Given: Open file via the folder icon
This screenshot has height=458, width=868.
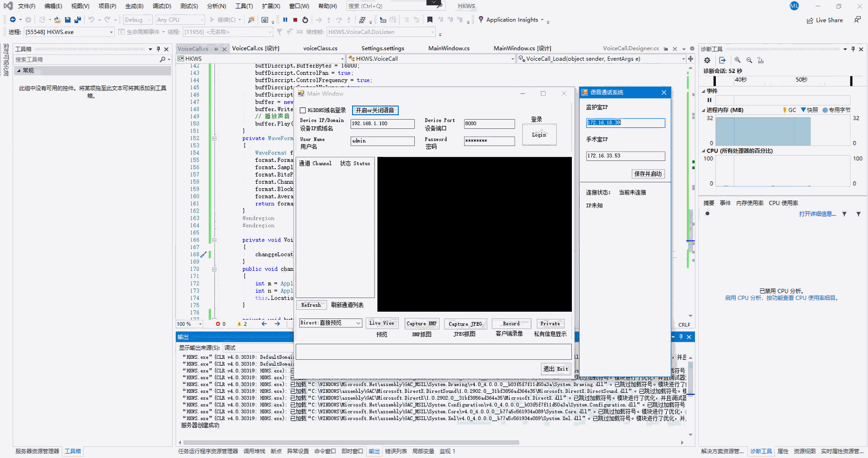Looking at the screenshot, I should point(57,20).
